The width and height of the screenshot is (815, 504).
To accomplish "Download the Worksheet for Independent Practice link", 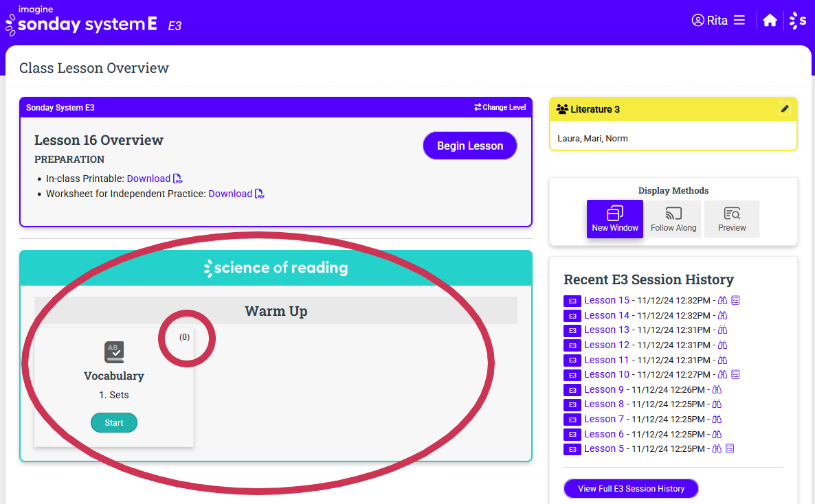I will coord(230,194).
